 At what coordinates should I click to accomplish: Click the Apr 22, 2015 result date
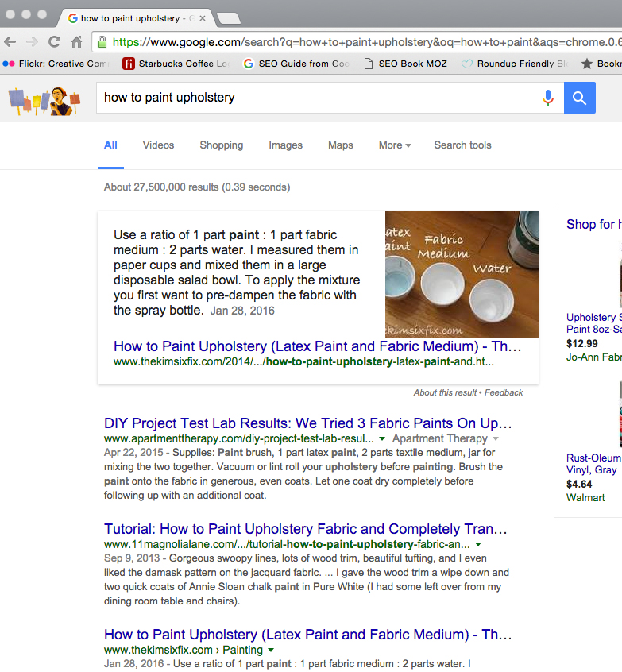coord(133,453)
